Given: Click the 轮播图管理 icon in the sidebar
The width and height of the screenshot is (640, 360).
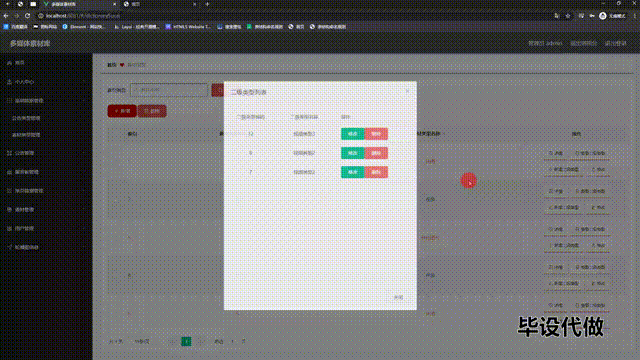Looking at the screenshot, I should pos(9,247).
